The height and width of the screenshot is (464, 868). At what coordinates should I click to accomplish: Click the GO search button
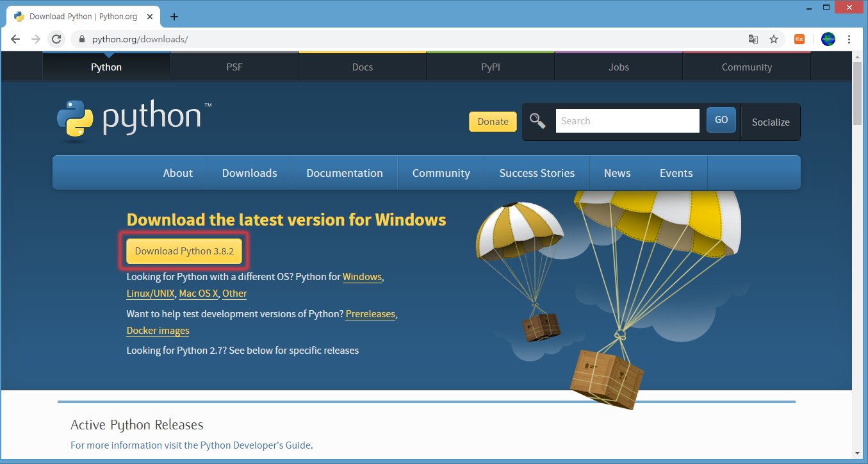[x=721, y=120]
